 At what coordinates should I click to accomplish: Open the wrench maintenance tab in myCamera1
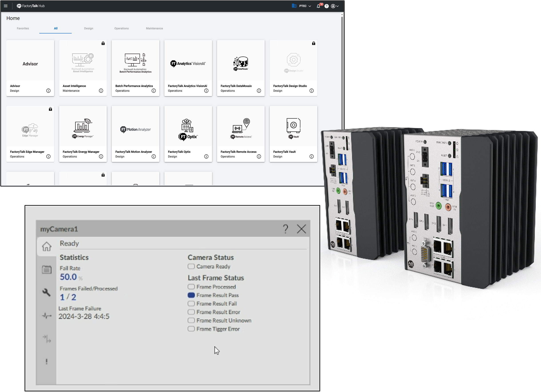click(46, 292)
